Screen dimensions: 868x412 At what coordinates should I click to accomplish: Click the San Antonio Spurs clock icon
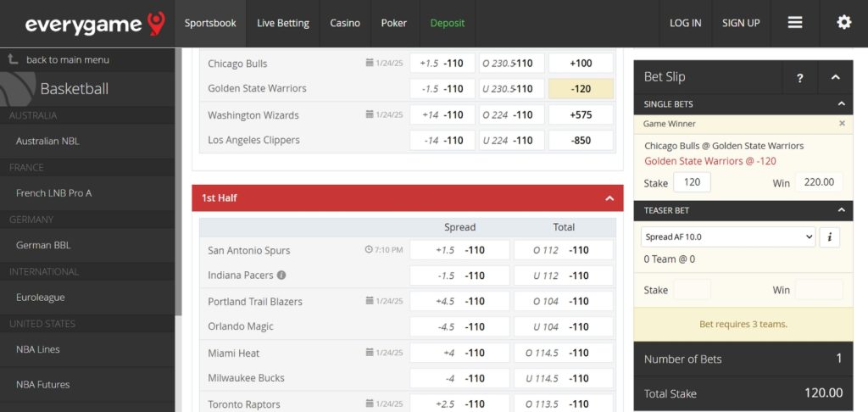(x=369, y=250)
